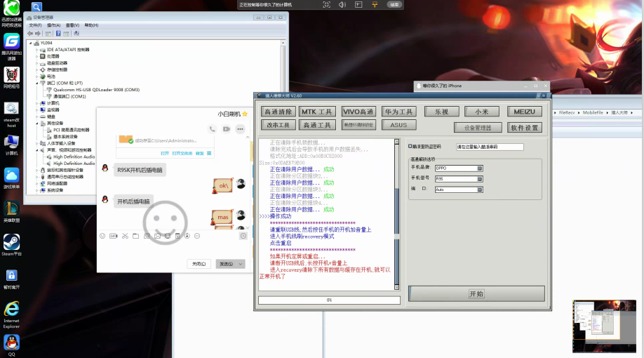The image size is (644, 358).
Task: Start a voice call in QQ chat
Action: (x=213, y=129)
